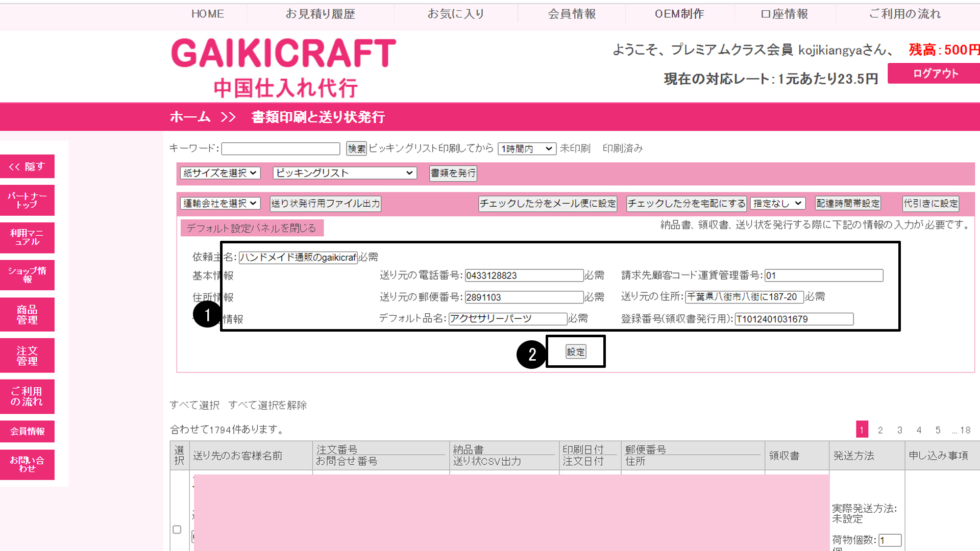Open お見積り履歴 in the top menu

(320, 14)
